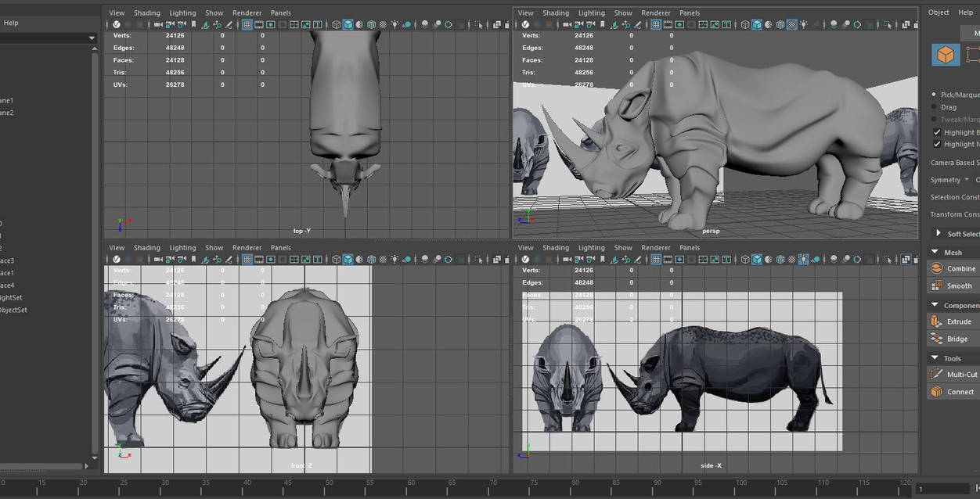This screenshot has height=499, width=980.
Task: Click frame 100 on the time slider
Action: [740, 483]
